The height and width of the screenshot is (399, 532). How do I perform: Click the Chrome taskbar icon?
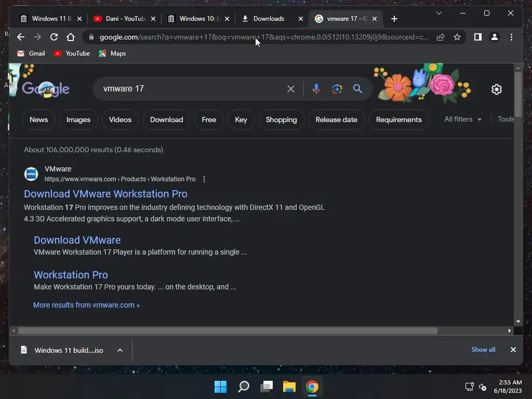coord(312,387)
